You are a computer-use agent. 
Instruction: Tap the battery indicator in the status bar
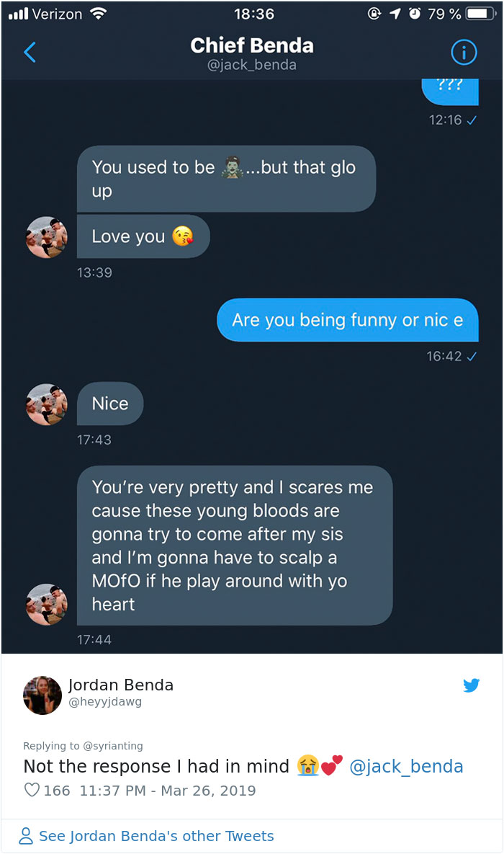coord(480,12)
